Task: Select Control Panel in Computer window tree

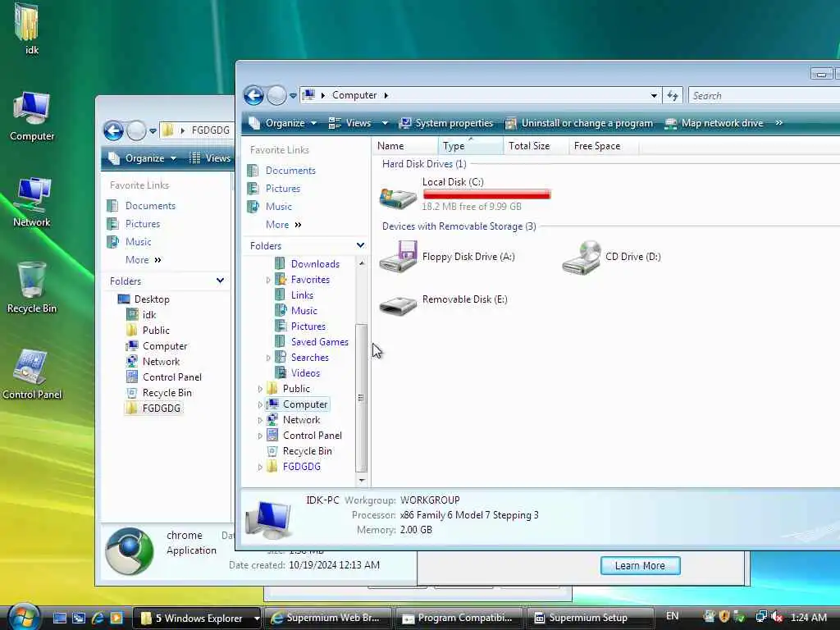Action: coord(312,436)
